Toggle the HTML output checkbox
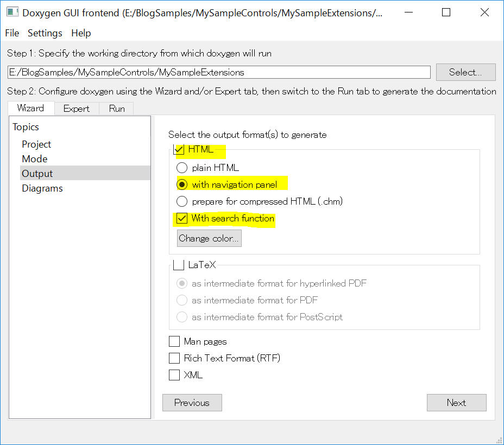Viewport: 504px width, 445px height. pyautogui.click(x=179, y=149)
